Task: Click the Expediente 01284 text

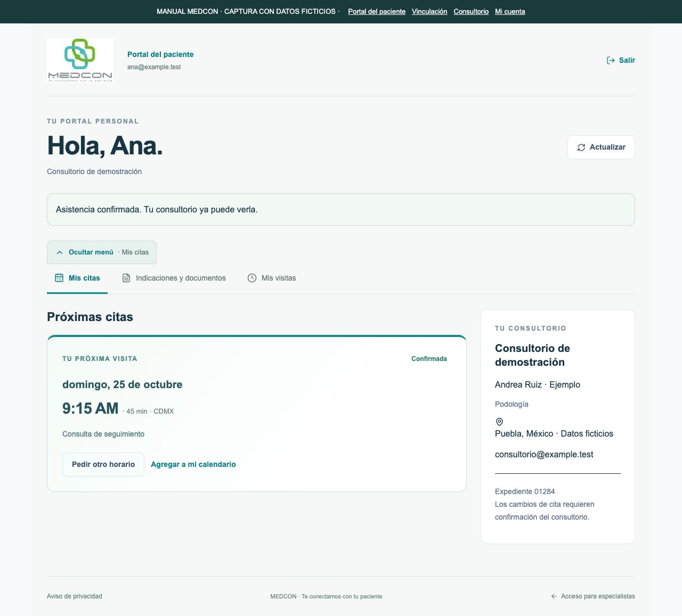Action: point(525,491)
